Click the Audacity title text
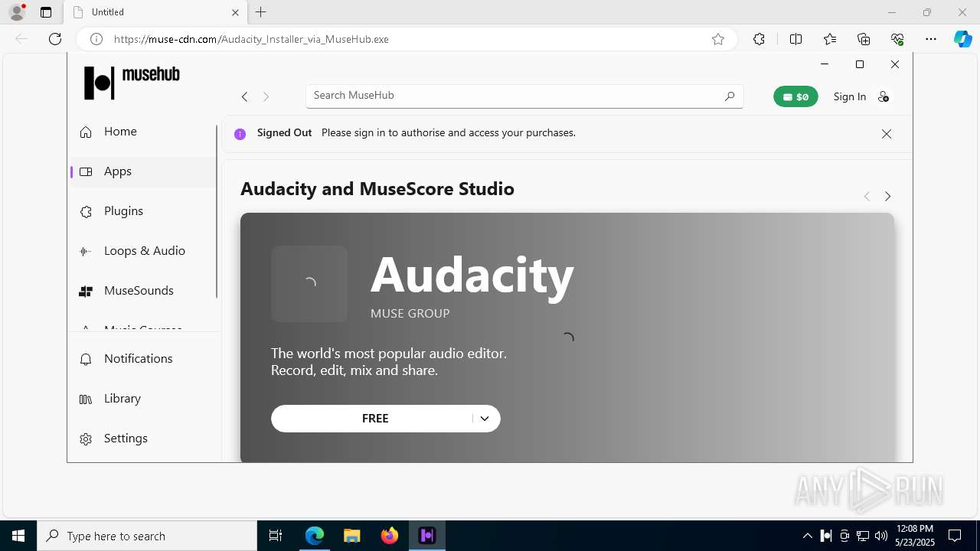This screenshot has height=551, width=980. [x=472, y=274]
